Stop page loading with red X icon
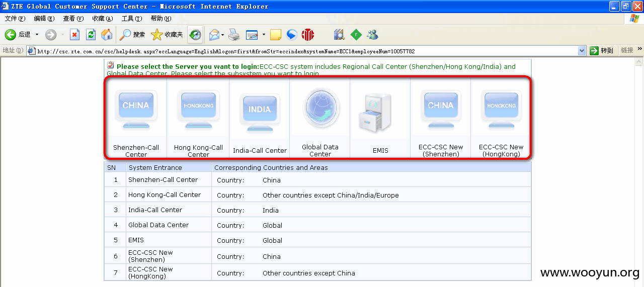 [74, 35]
